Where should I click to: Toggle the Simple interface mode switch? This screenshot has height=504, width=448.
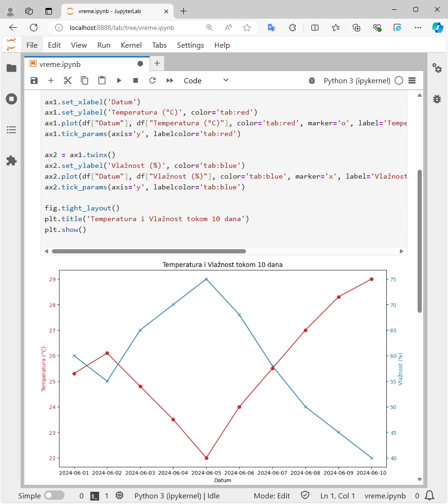(54, 495)
